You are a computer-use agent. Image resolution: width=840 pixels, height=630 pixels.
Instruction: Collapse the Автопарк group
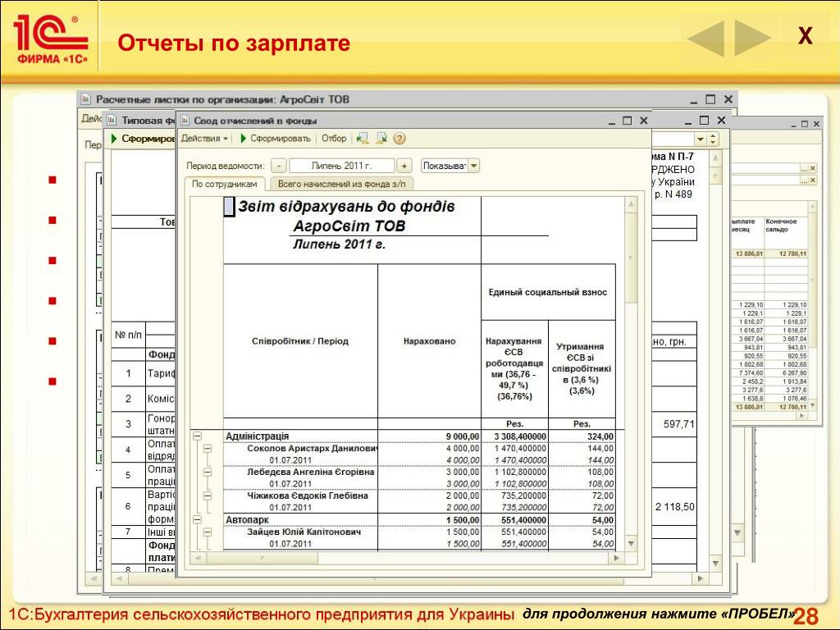pyautogui.click(x=197, y=520)
